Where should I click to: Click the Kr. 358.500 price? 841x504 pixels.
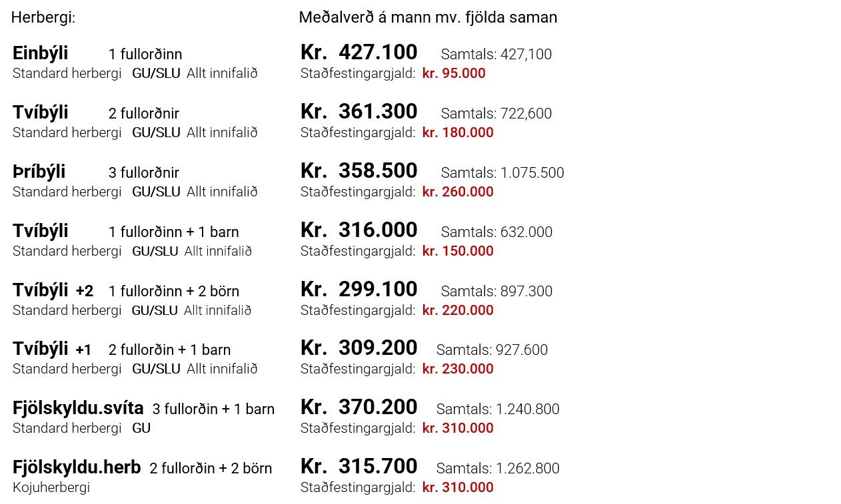tap(359, 170)
